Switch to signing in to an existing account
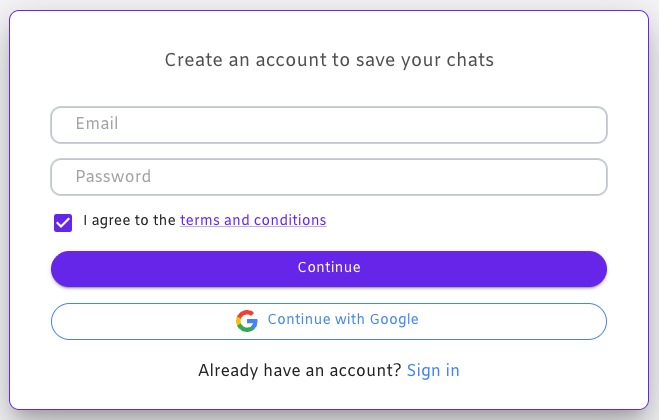Screen dimensions: 659x420 click(433, 370)
